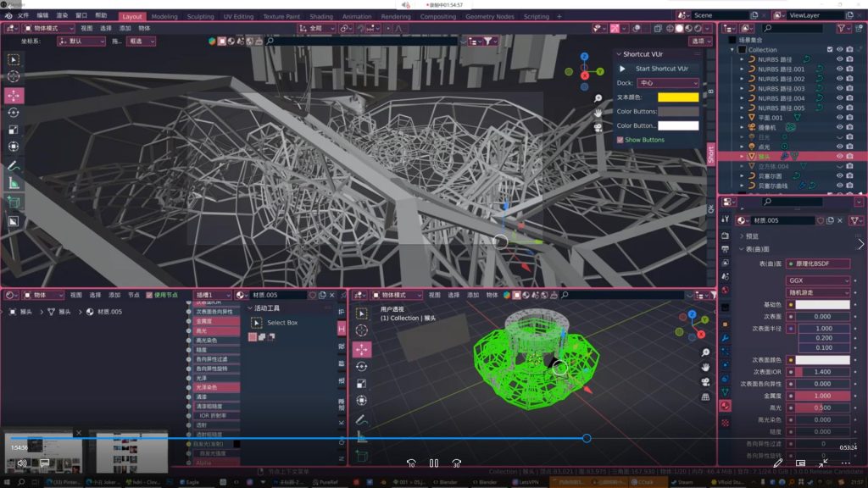Switch to the Sculpting workspace tab
The width and height of the screenshot is (868, 488).
coord(200,16)
